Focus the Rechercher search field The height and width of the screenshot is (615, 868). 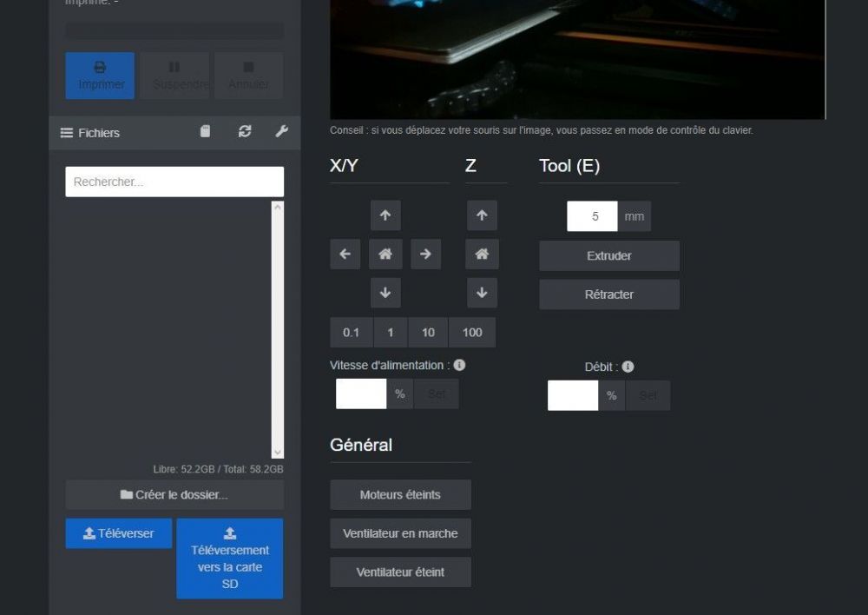click(174, 182)
